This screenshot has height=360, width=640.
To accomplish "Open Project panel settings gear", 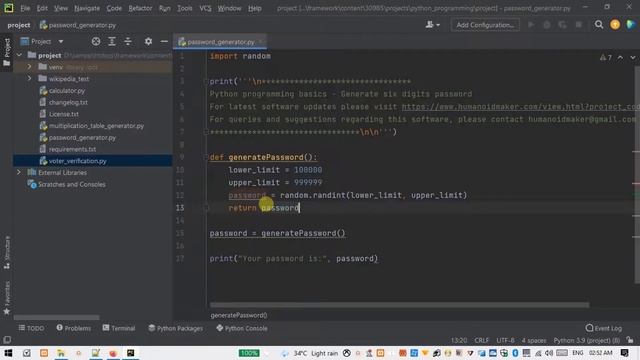I will pyautogui.click(x=148, y=41).
